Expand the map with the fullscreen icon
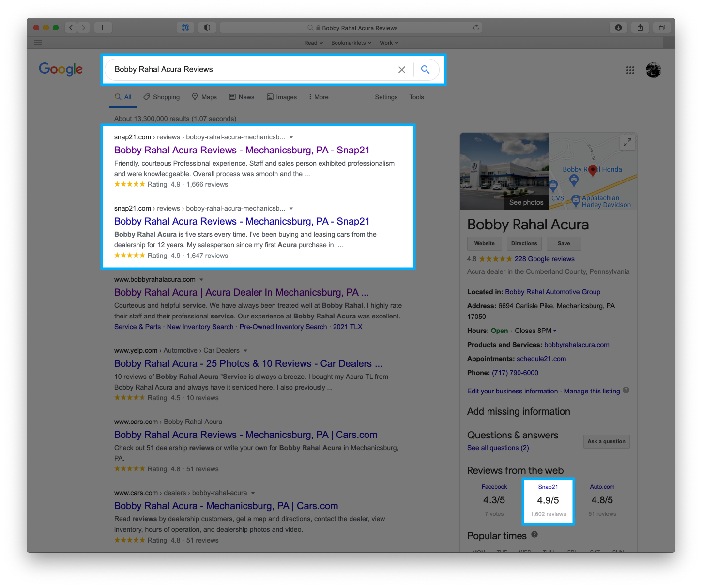 (x=627, y=142)
